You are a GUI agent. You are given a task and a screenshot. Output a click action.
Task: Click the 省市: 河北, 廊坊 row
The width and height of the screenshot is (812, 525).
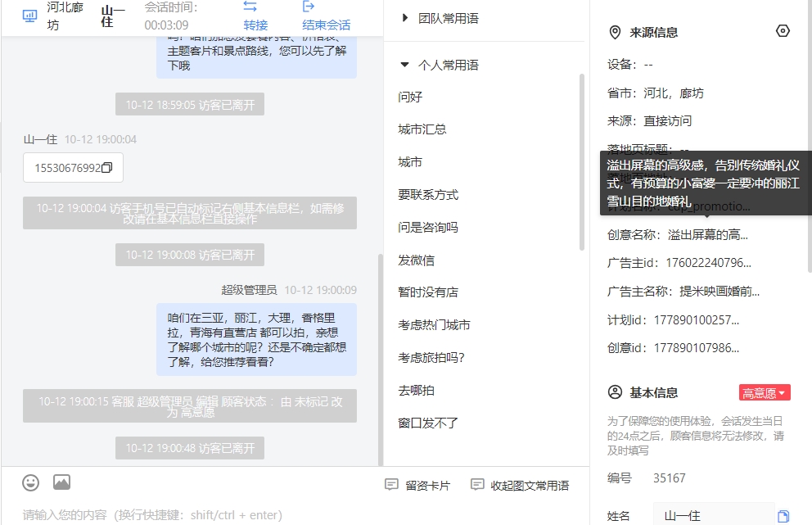[x=656, y=93]
